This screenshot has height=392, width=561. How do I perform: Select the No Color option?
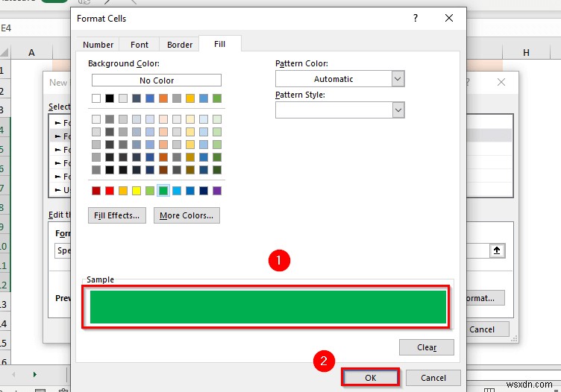(x=157, y=80)
